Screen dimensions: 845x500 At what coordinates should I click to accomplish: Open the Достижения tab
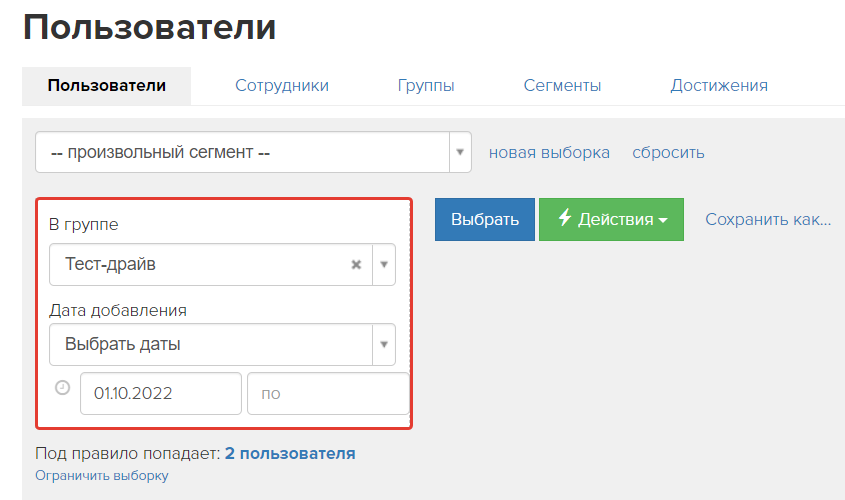pyautogui.click(x=719, y=86)
